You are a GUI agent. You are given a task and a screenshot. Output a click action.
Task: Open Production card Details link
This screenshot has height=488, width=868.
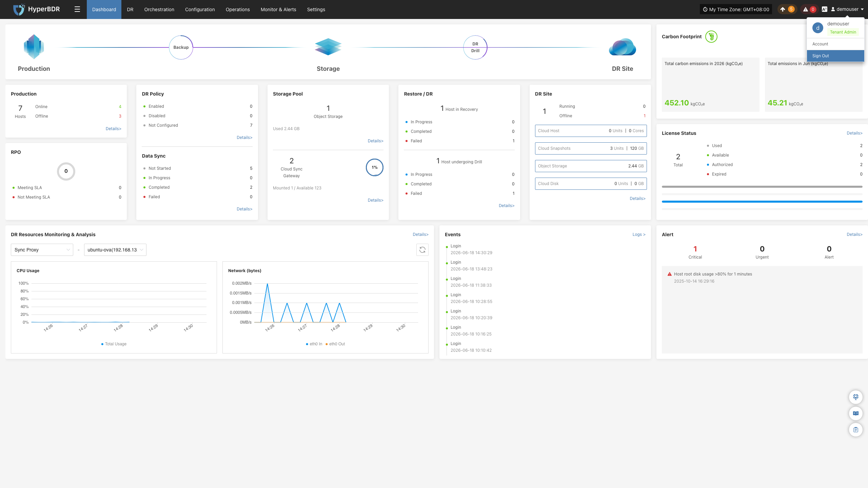(113, 129)
